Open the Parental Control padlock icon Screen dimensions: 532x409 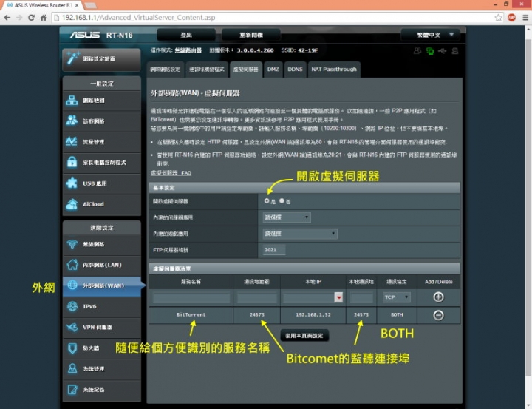click(72, 163)
